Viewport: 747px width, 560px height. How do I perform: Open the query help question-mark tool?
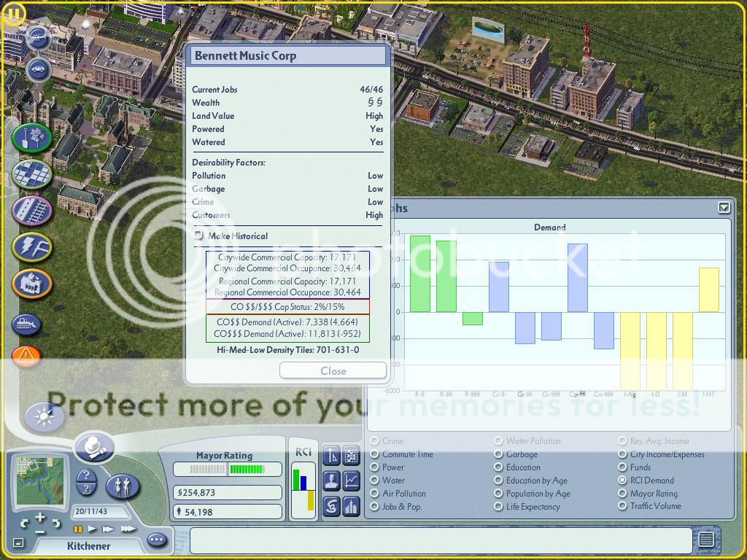point(86,481)
